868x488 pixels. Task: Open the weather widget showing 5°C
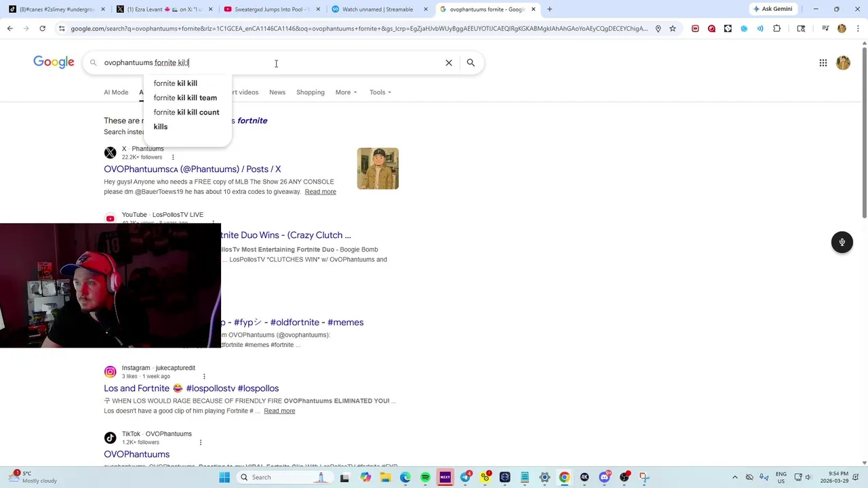[34, 477]
